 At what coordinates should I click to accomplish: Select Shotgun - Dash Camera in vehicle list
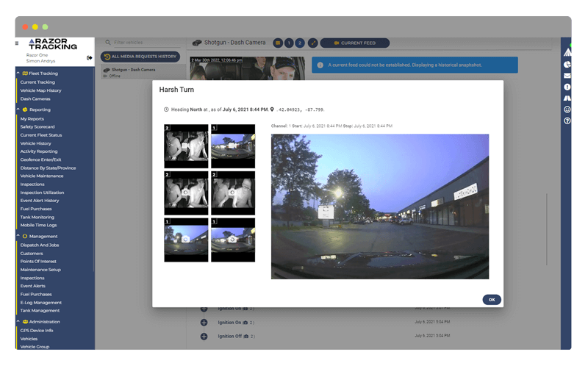coord(143,72)
